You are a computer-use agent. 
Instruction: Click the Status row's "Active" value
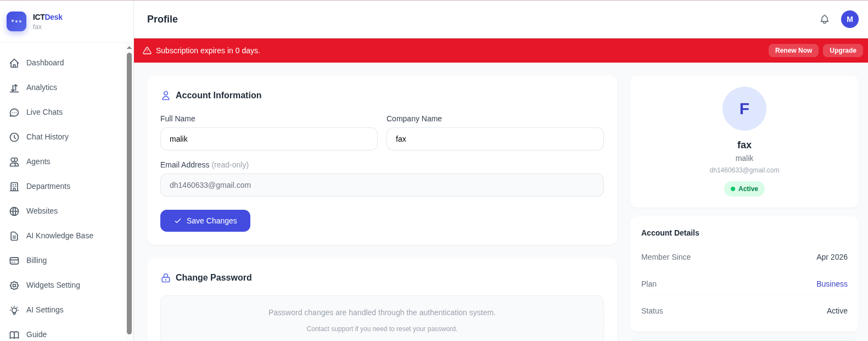(x=837, y=311)
